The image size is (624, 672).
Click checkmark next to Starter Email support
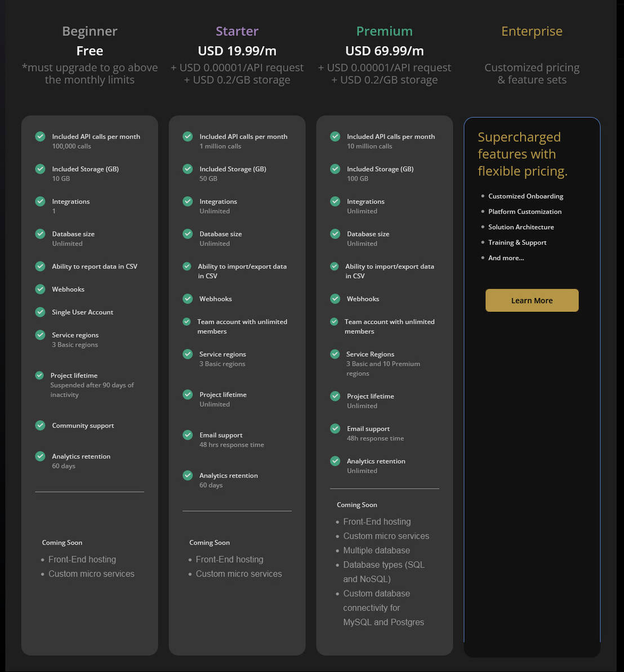[188, 435]
